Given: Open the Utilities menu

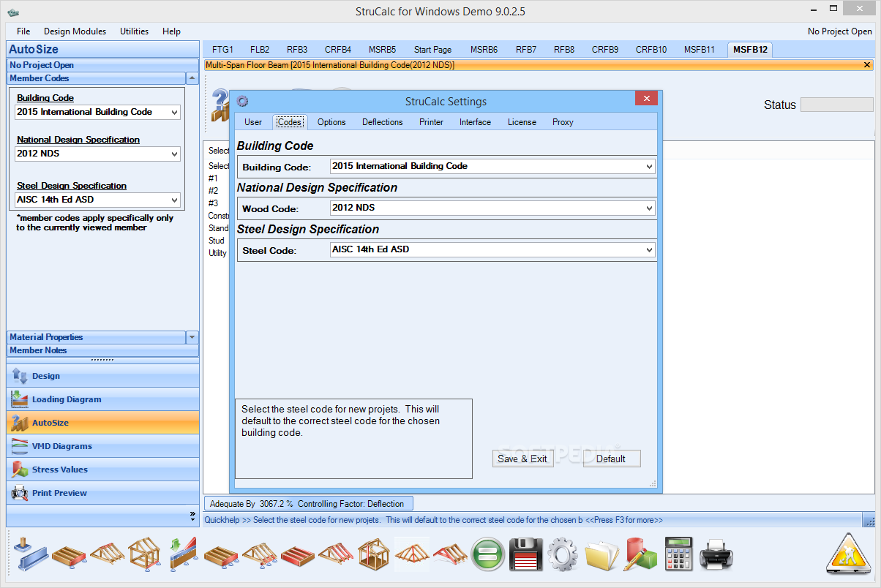Looking at the screenshot, I should [135, 31].
